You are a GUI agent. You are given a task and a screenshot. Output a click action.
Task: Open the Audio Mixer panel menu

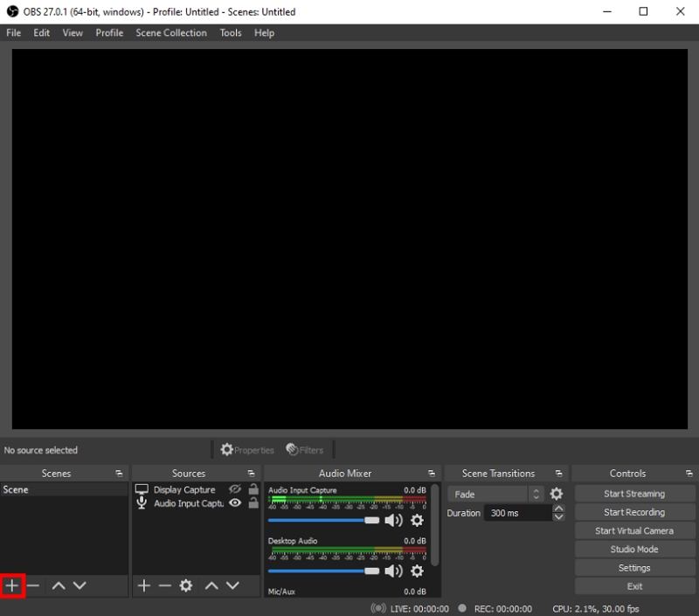431,473
